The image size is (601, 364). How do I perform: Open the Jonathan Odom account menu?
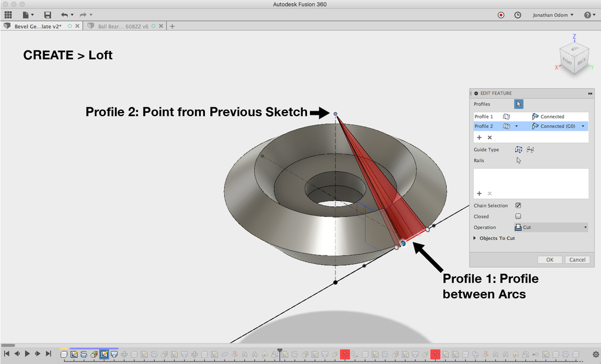point(553,15)
